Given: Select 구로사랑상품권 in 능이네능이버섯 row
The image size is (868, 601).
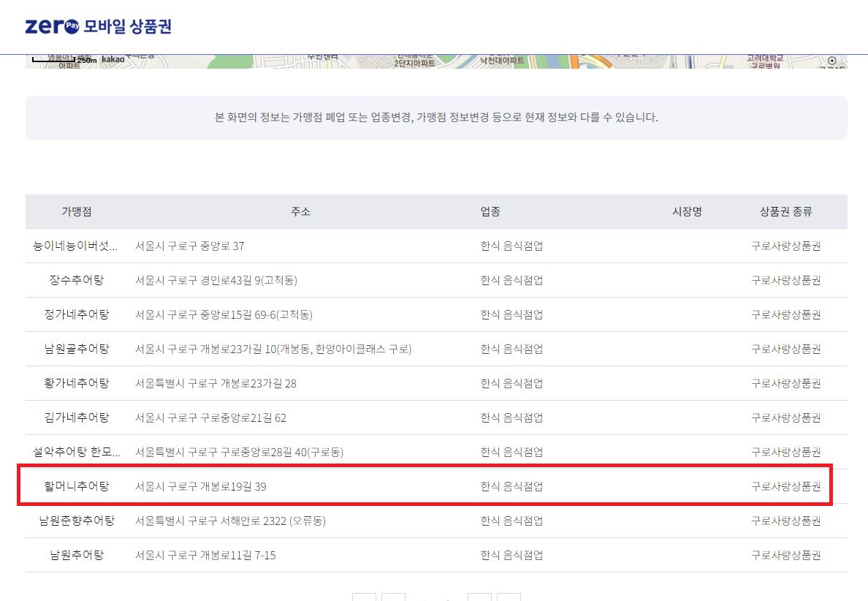Looking at the screenshot, I should coord(785,246).
